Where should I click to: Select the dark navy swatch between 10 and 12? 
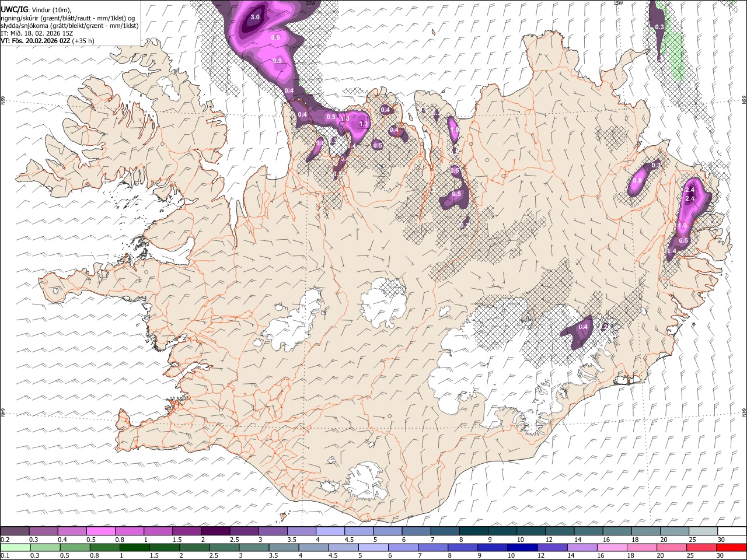(x=522, y=547)
